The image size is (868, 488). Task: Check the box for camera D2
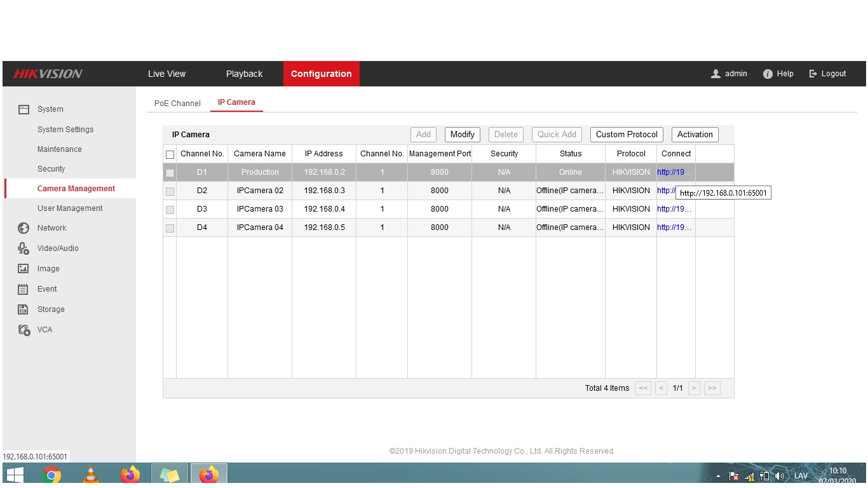pyautogui.click(x=170, y=191)
